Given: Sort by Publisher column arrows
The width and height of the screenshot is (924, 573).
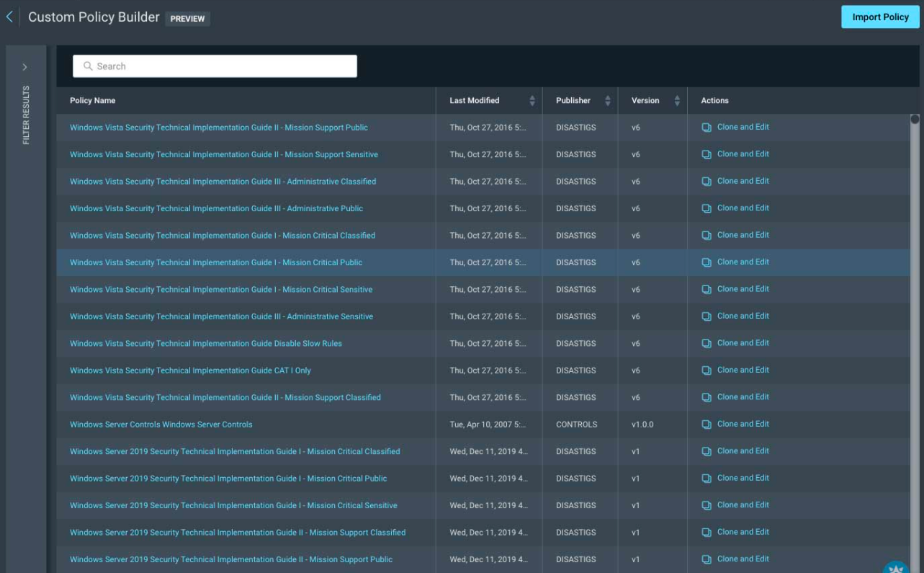Looking at the screenshot, I should [608, 101].
